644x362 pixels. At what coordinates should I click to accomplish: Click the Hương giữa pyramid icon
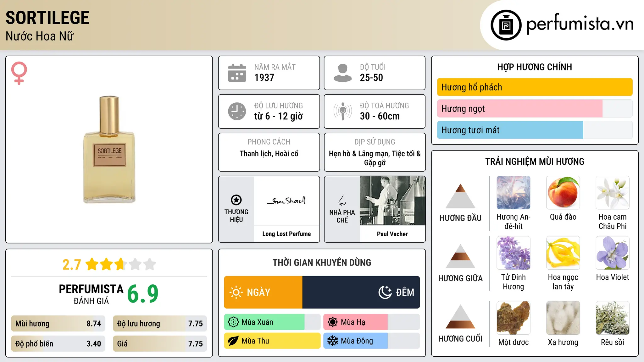460,256
